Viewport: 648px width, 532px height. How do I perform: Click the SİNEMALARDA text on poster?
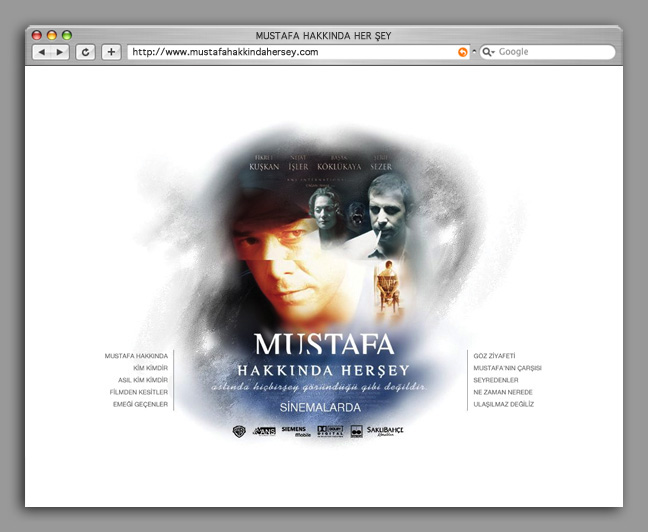320,408
